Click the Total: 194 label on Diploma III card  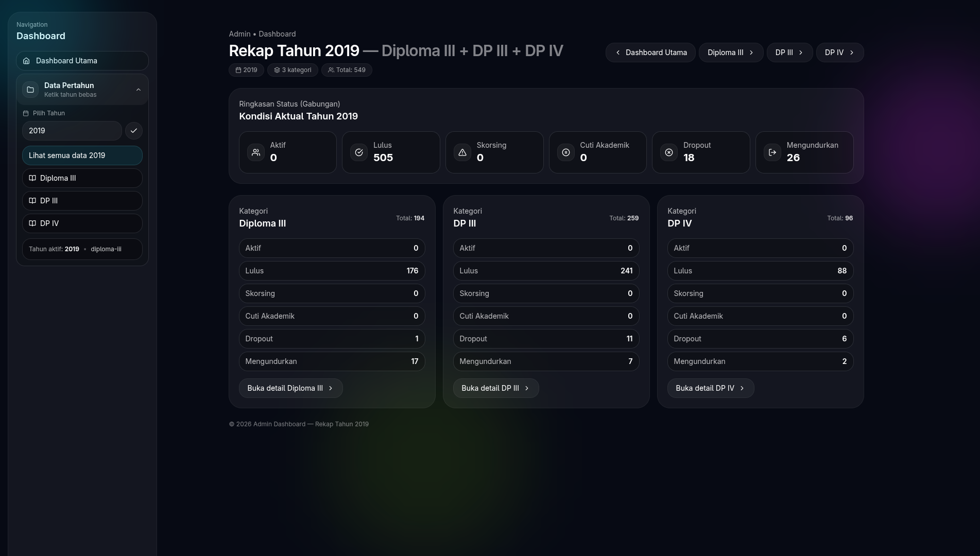click(x=410, y=218)
